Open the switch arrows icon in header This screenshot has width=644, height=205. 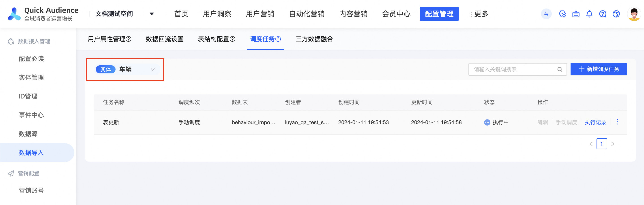546,14
